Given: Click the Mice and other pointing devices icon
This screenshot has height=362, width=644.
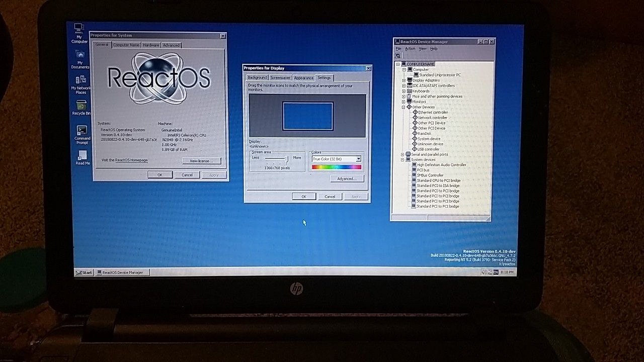Looking at the screenshot, I should [410, 96].
